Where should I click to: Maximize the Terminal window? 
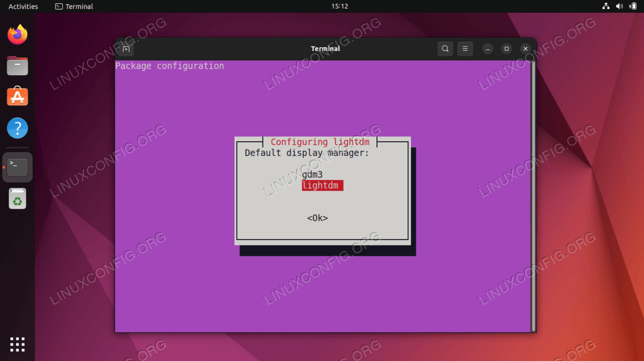point(507,49)
